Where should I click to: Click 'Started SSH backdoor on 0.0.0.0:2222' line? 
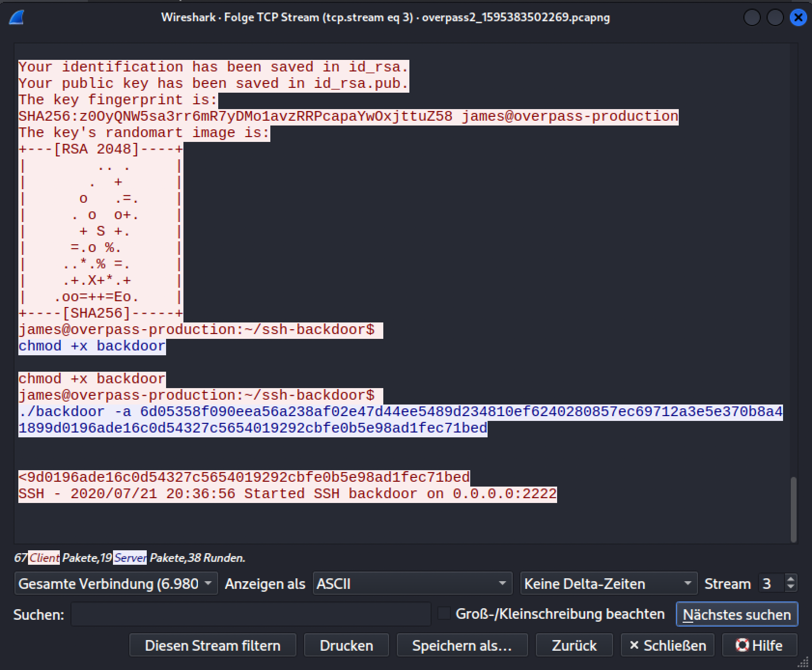tap(287, 494)
